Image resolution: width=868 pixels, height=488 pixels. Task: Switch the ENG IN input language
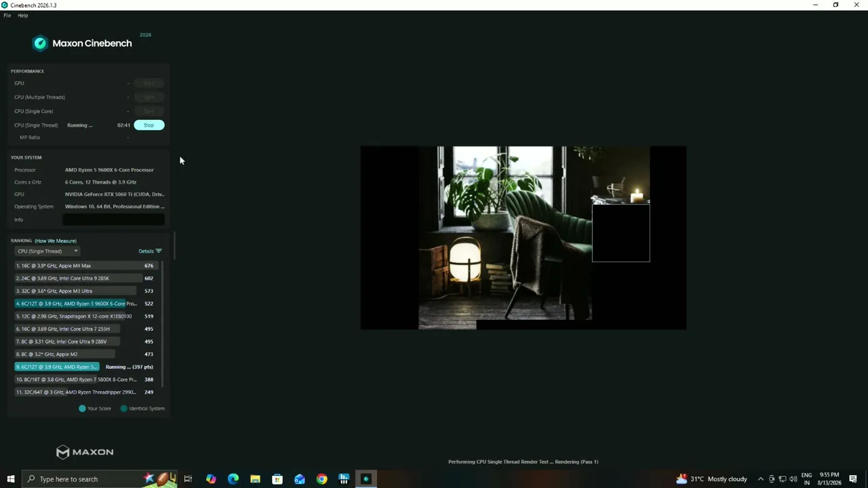pos(806,479)
